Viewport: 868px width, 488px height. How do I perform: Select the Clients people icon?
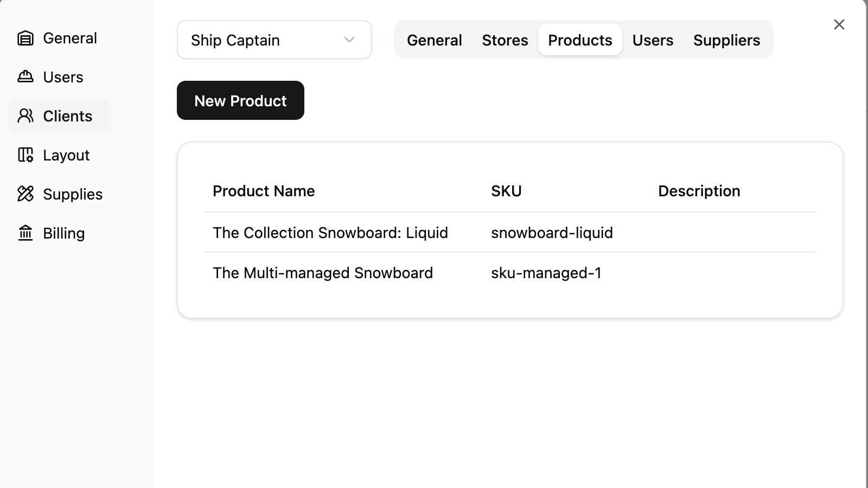[x=25, y=115]
